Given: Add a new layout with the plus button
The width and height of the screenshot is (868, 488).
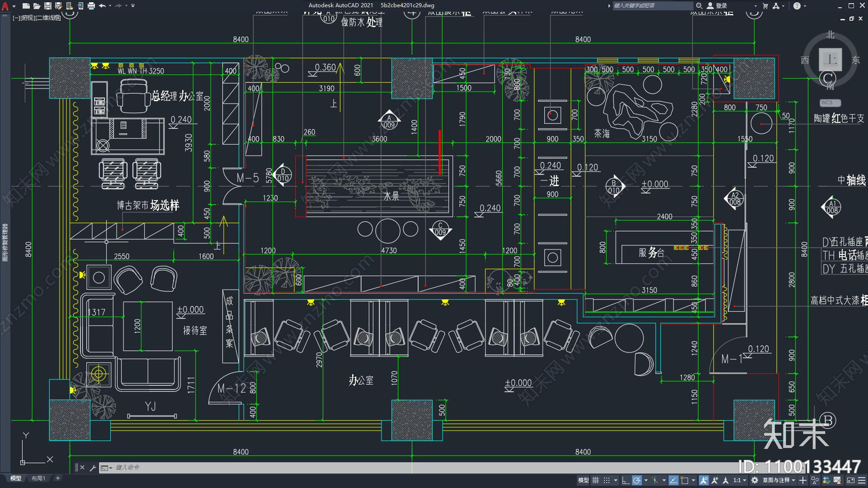Looking at the screenshot, I should pos(58,478).
